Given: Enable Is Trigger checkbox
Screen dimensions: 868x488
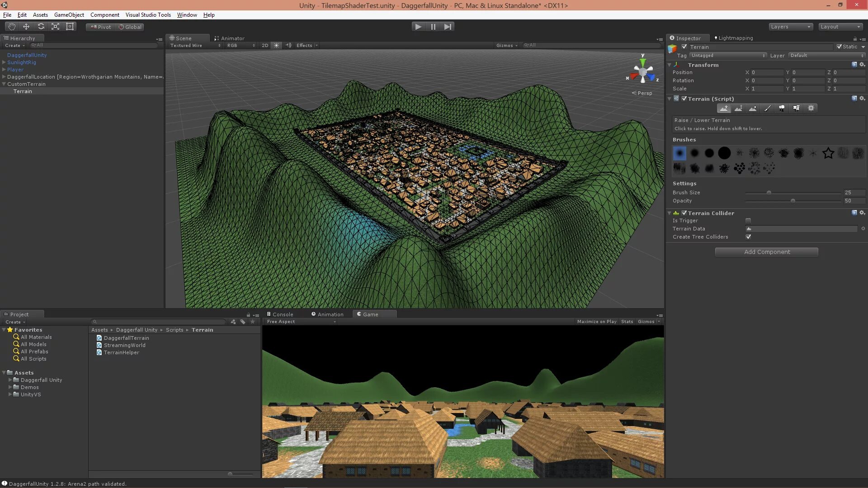Looking at the screenshot, I should 748,221.
